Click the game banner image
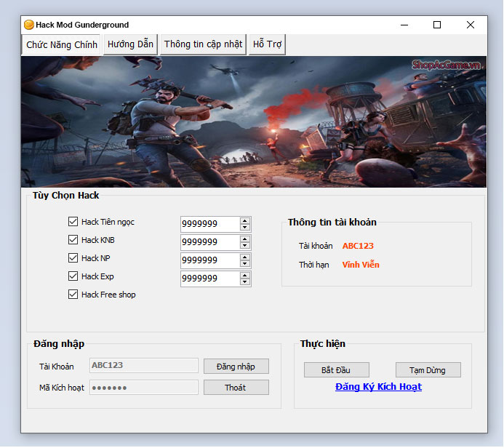This screenshot has width=504, height=448. (254, 121)
